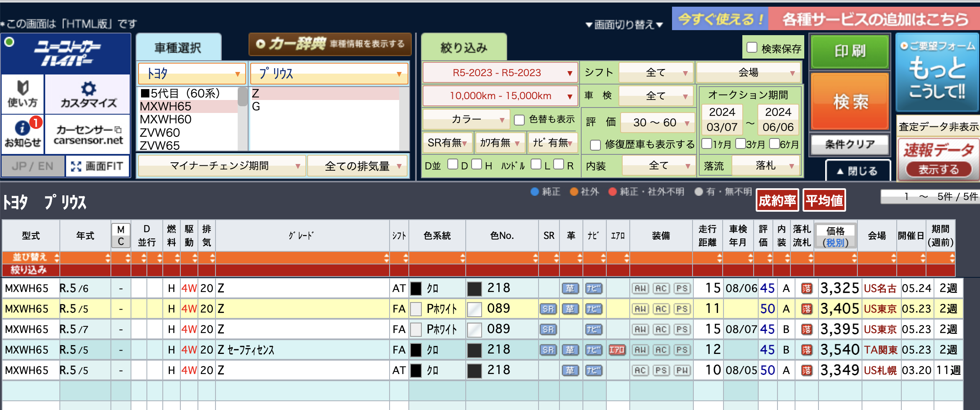
Task: Enable 修復歴車も表示する checkbox
Action: pyautogui.click(x=595, y=145)
